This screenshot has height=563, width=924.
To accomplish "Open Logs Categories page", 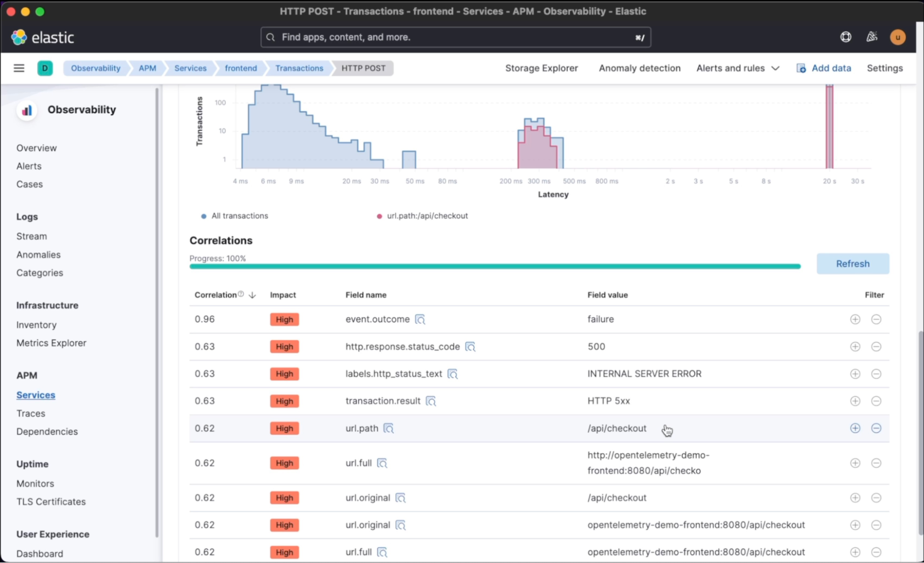I will 39,273.
